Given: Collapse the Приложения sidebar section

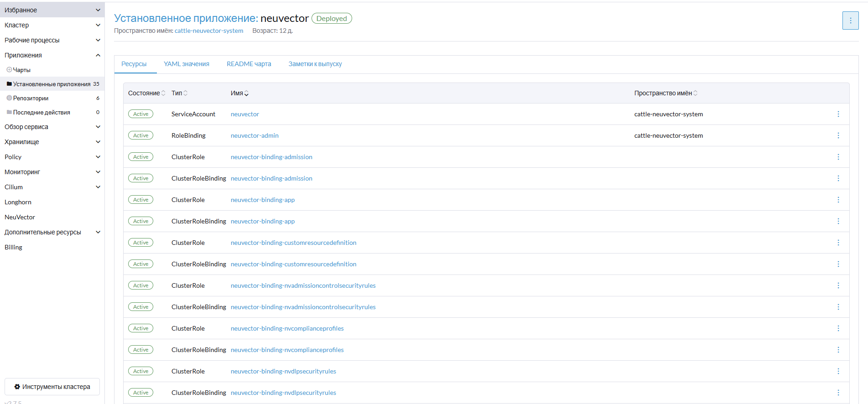Looking at the screenshot, I should [98, 55].
